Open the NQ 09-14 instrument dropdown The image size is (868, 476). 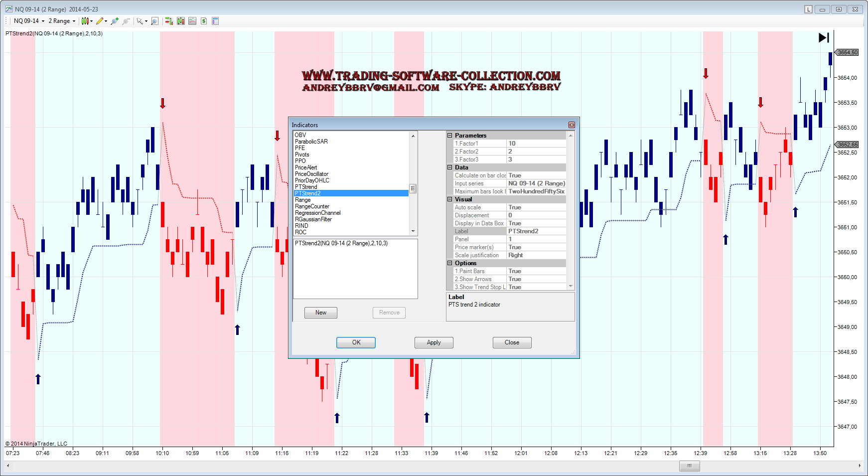point(29,21)
